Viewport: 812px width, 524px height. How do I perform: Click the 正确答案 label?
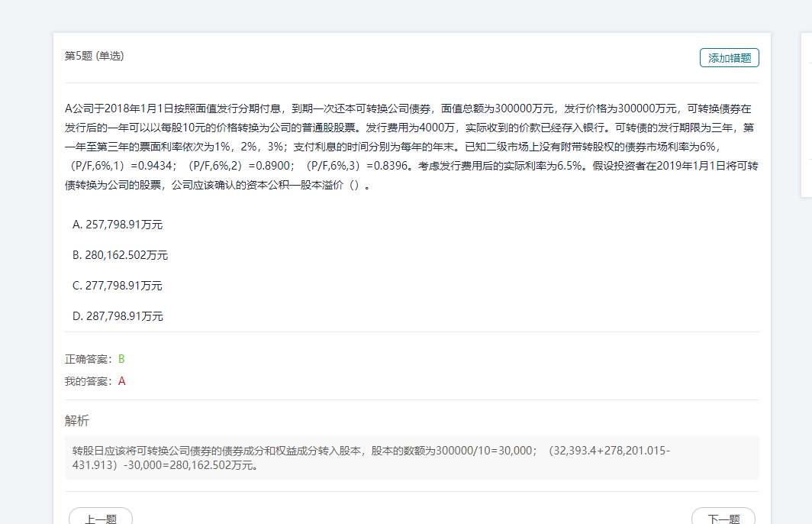click(x=89, y=359)
